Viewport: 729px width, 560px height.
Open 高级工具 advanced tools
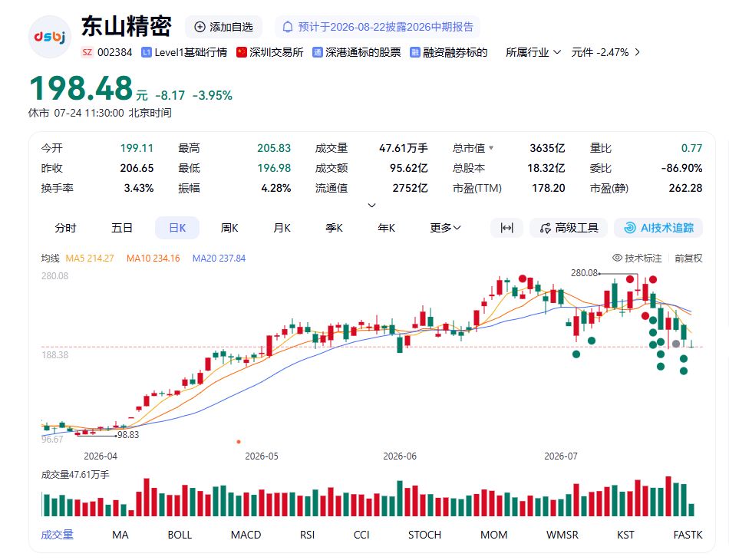(x=569, y=228)
